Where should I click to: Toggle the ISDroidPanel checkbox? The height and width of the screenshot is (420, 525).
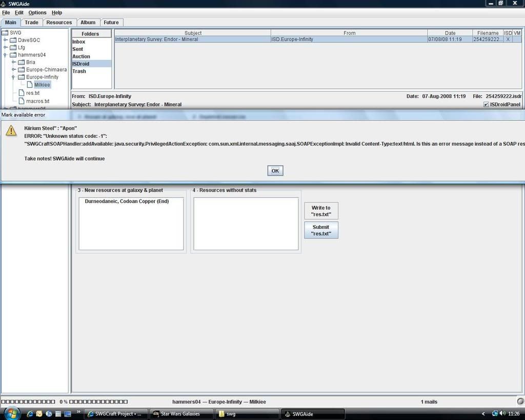tap(486, 105)
